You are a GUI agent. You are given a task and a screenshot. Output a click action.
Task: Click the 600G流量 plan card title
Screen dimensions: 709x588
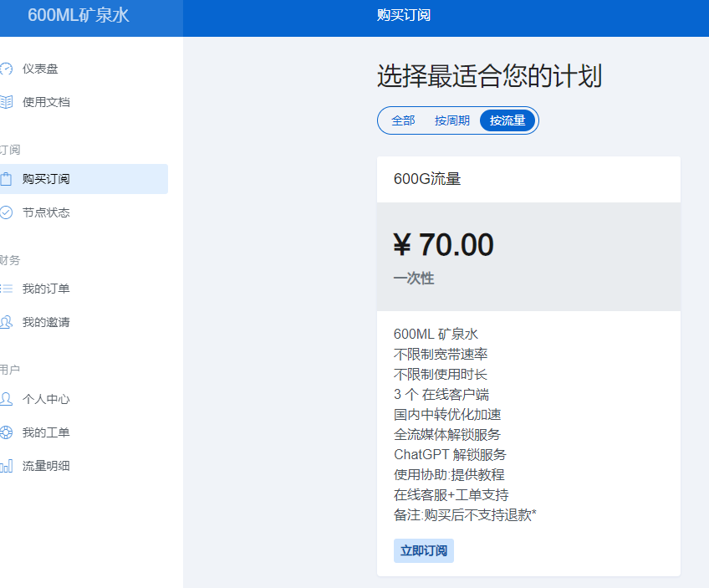427,179
